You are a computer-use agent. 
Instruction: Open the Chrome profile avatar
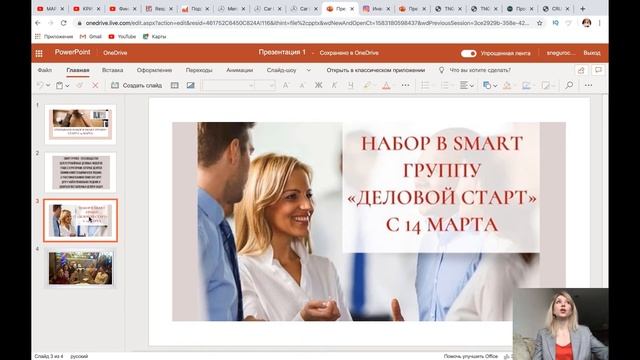pyautogui.click(x=587, y=23)
